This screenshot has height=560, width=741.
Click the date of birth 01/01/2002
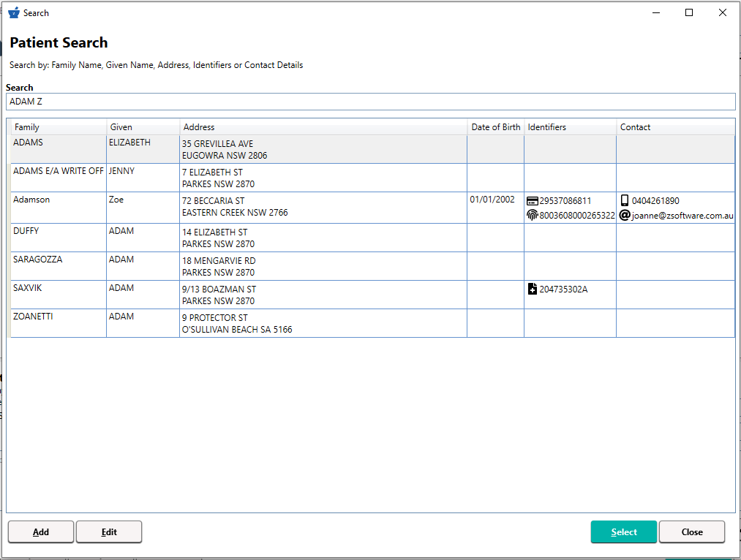(x=492, y=200)
